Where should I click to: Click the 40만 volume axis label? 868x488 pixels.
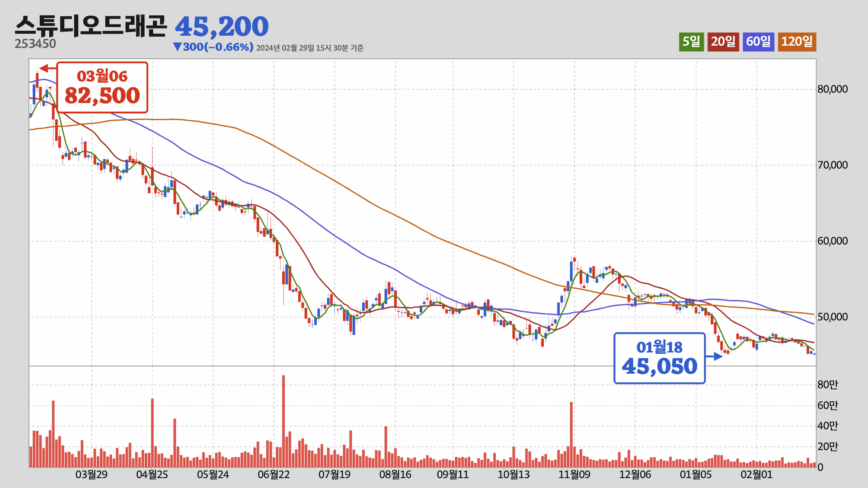[x=827, y=426]
